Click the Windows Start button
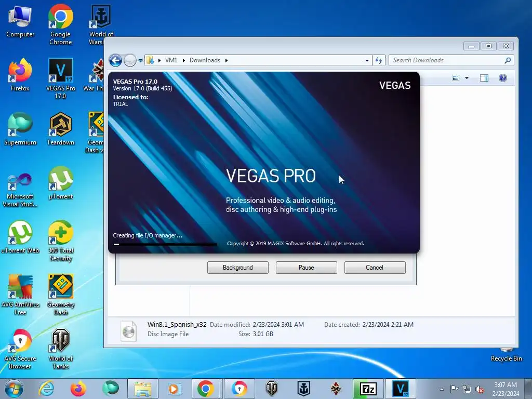 point(14,389)
